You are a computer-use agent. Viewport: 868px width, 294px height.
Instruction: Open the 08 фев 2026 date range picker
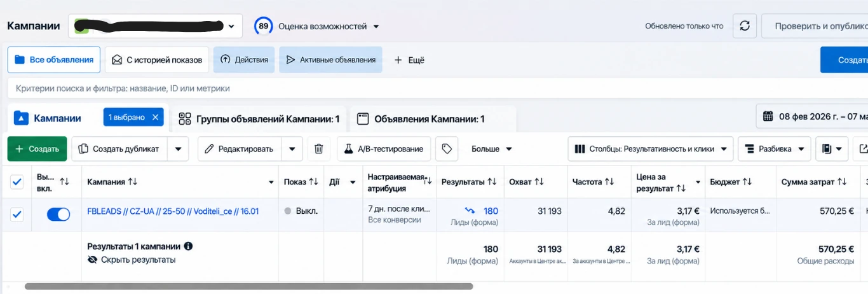click(812, 116)
